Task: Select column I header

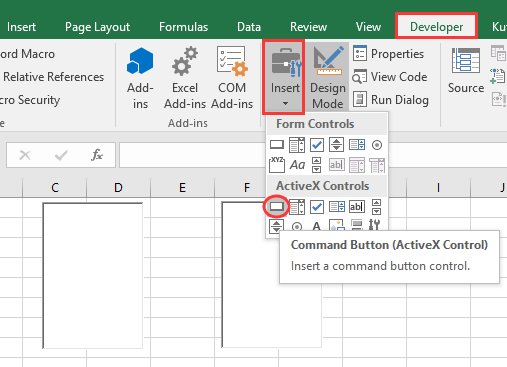Action: pos(438,187)
